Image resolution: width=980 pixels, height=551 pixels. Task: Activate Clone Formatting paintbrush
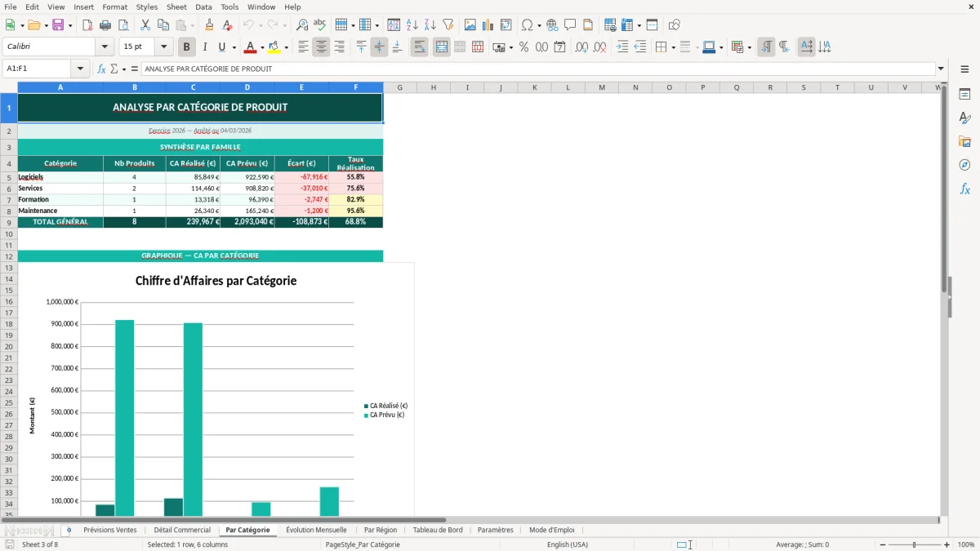point(209,25)
